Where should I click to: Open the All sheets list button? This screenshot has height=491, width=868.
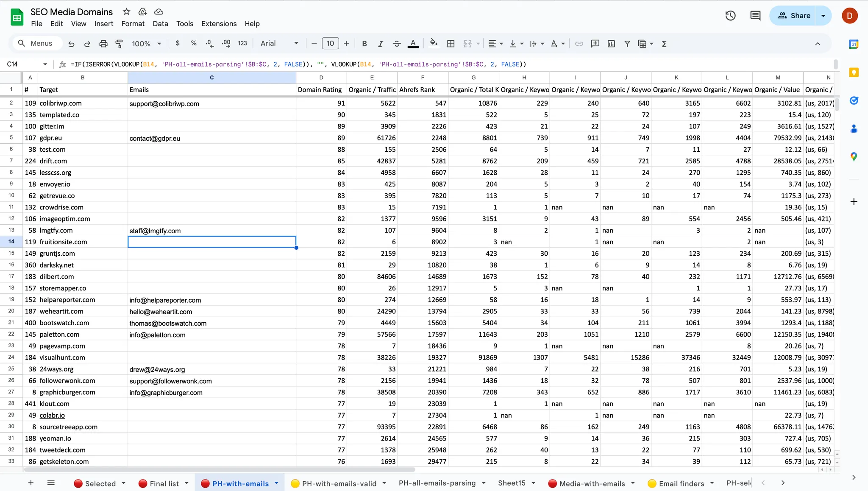click(x=51, y=483)
